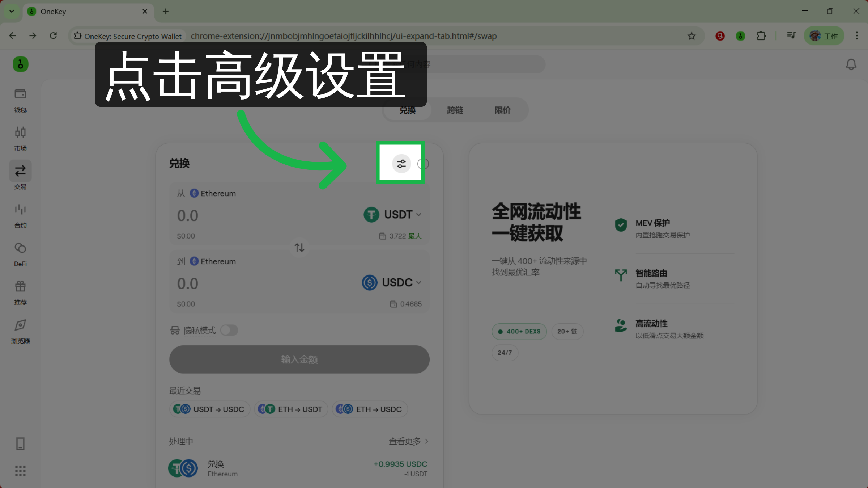Open Contracts (合约) in the sidebar

20,216
